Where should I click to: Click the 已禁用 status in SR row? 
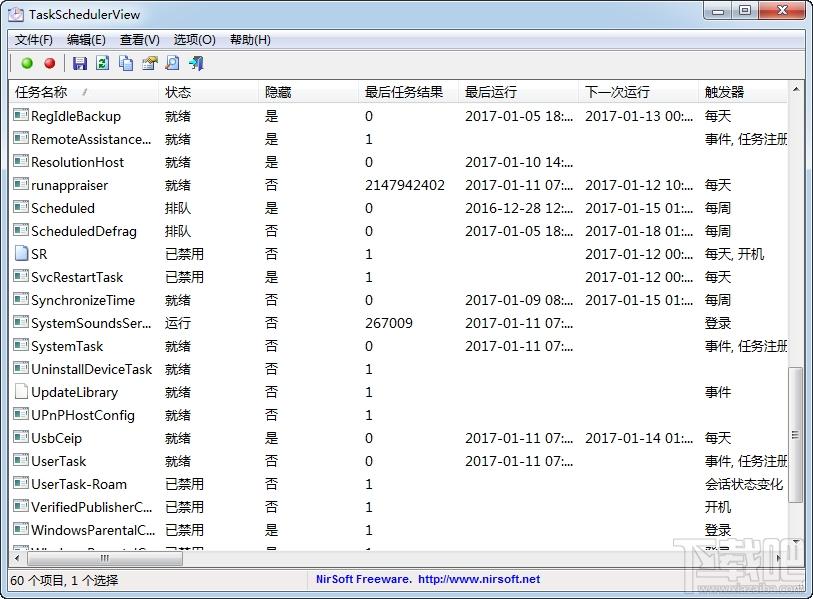[x=185, y=254]
